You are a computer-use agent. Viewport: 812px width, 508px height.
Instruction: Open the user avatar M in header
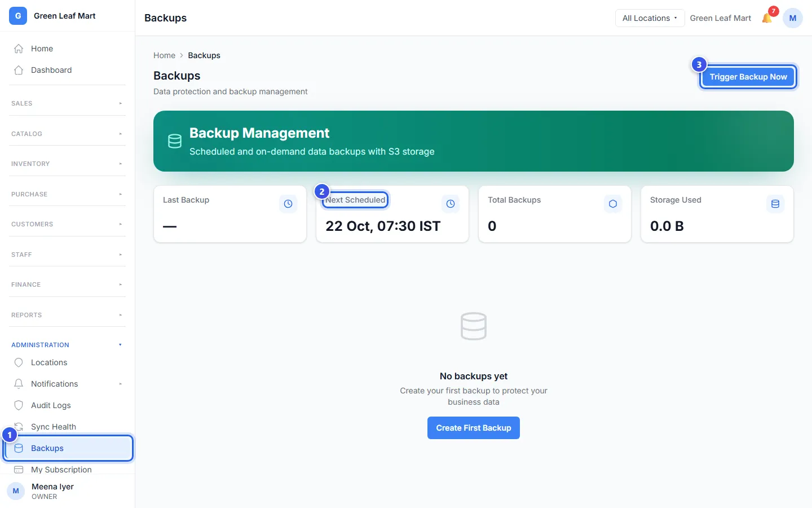coord(792,18)
